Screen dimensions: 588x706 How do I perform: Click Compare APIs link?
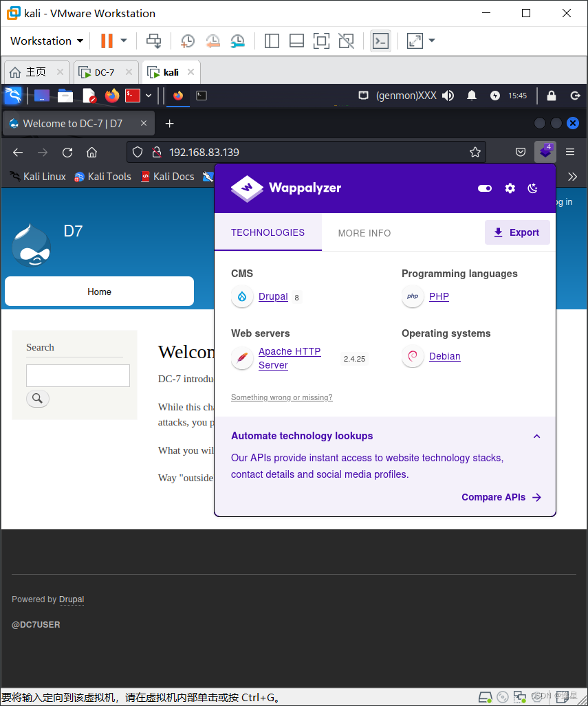501,497
